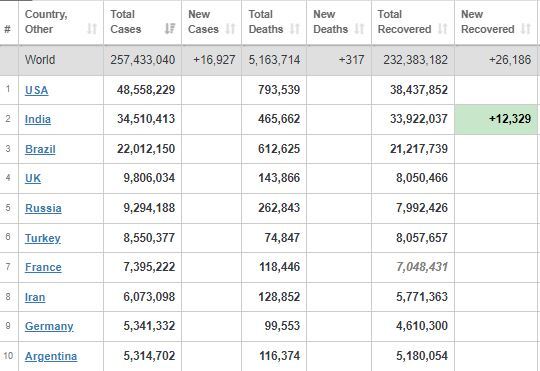Click the # column header
540x371 pixels.
pos(7,29)
